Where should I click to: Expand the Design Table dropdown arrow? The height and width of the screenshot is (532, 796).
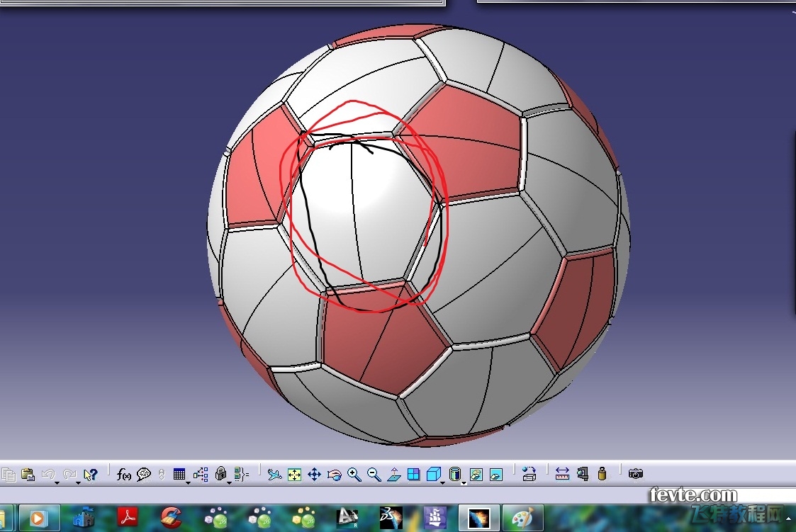188,483
